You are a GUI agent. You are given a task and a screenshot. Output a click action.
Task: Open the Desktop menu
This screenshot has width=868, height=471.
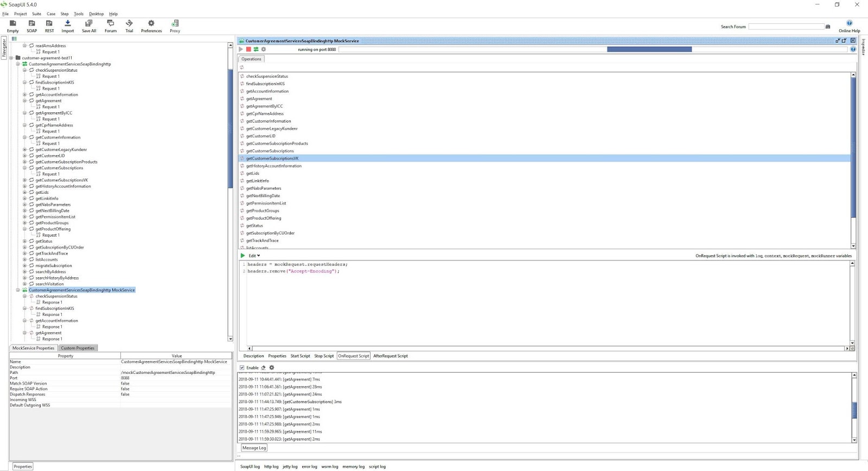(x=96, y=14)
